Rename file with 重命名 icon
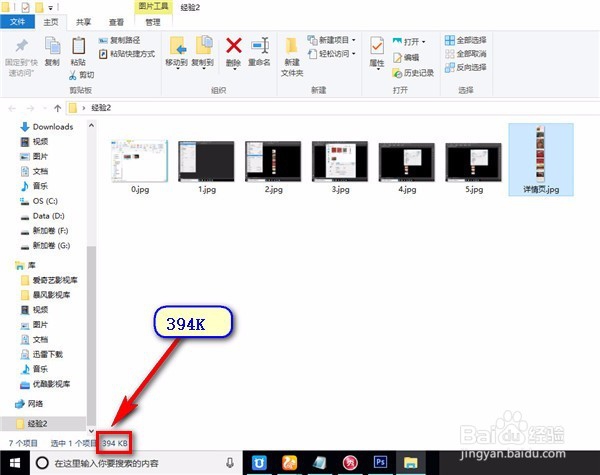This screenshot has height=475, width=600. pos(259,52)
